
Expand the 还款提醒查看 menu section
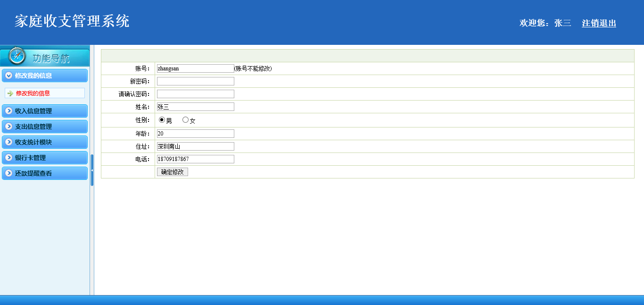[45, 173]
